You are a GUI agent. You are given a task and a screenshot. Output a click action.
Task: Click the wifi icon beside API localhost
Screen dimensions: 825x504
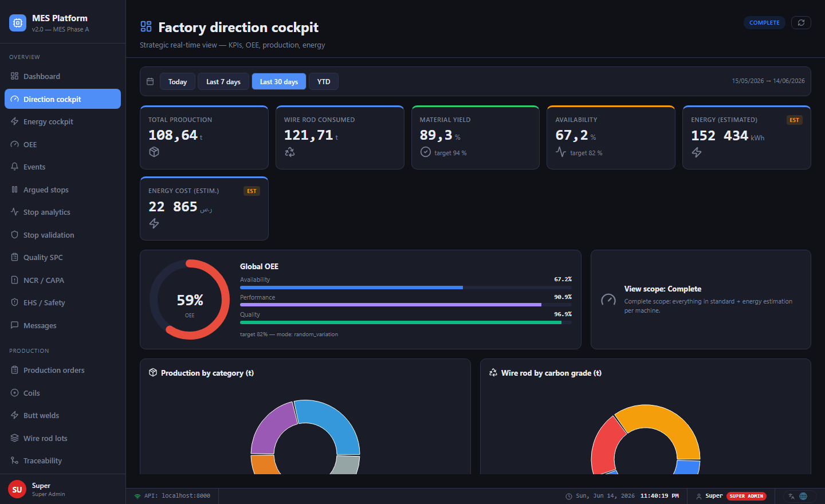137,496
